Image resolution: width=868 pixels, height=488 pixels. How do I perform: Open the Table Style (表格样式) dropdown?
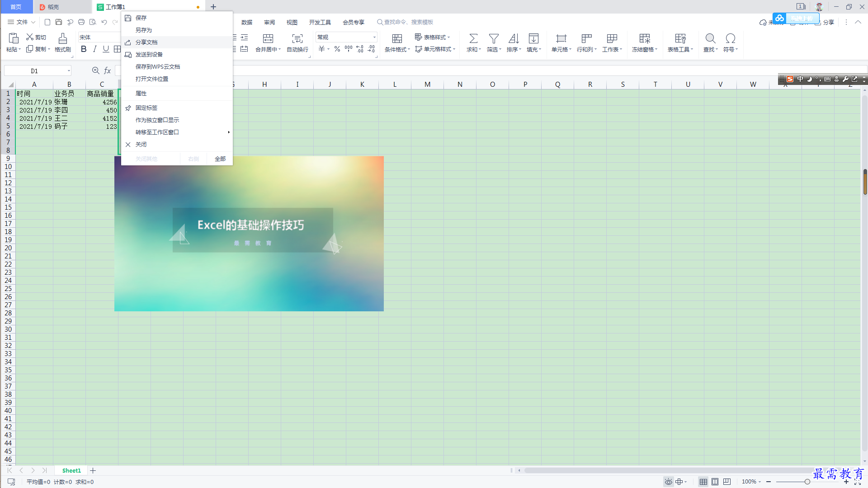click(x=433, y=37)
